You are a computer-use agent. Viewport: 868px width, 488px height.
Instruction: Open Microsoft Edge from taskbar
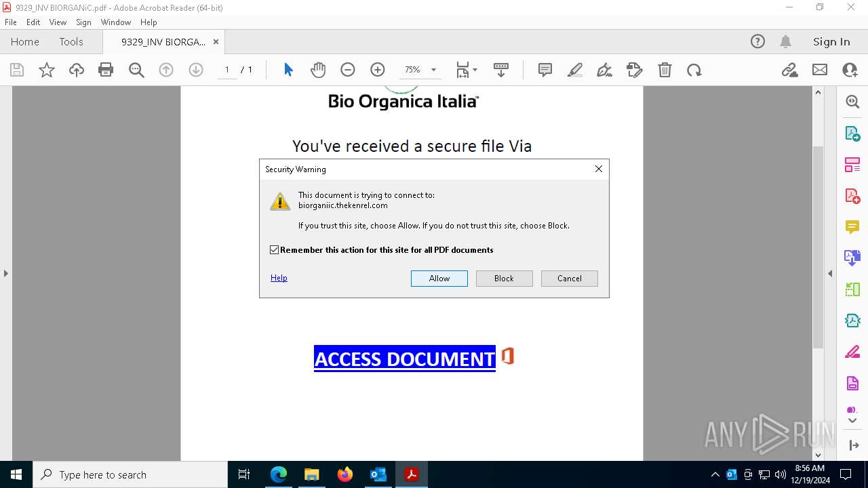coord(279,474)
